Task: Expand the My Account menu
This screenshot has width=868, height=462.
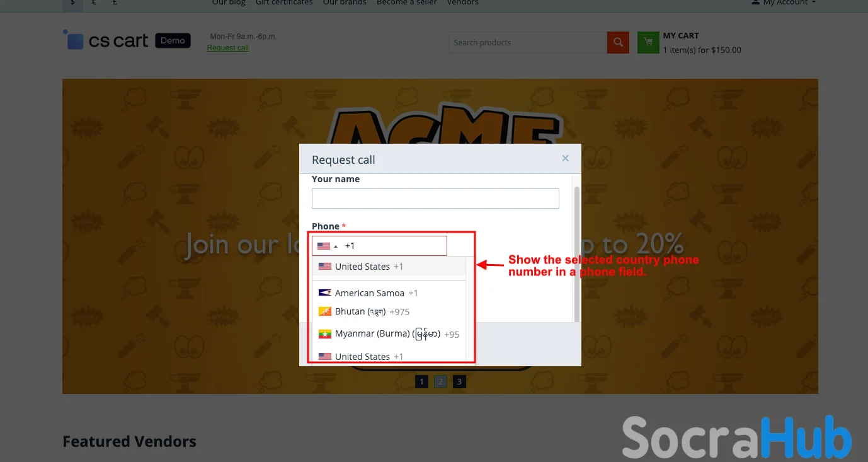Action: (783, 3)
